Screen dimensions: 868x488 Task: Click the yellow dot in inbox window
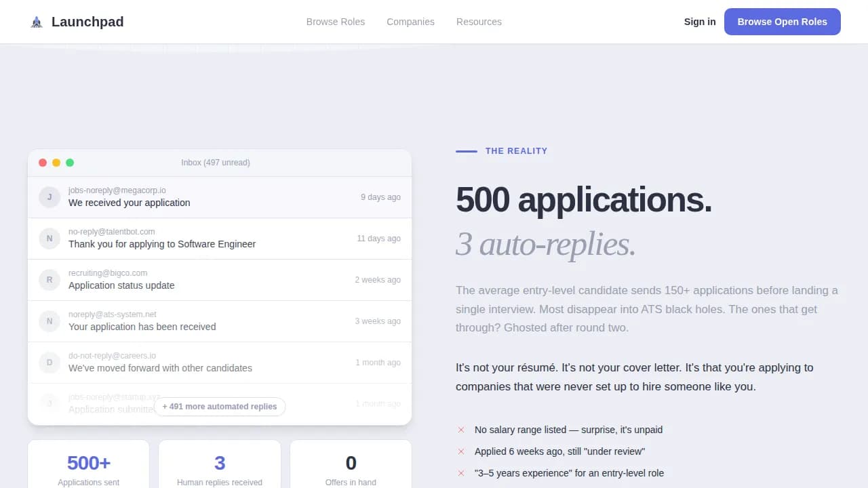56,163
